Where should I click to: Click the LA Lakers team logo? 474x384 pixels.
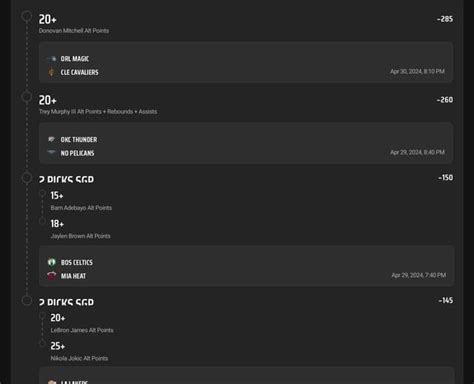pos(52,382)
